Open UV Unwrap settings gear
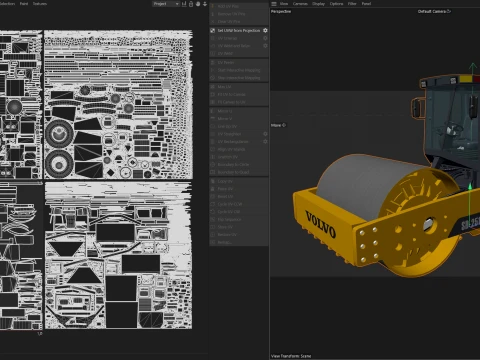480x360 pixels. 265,38
